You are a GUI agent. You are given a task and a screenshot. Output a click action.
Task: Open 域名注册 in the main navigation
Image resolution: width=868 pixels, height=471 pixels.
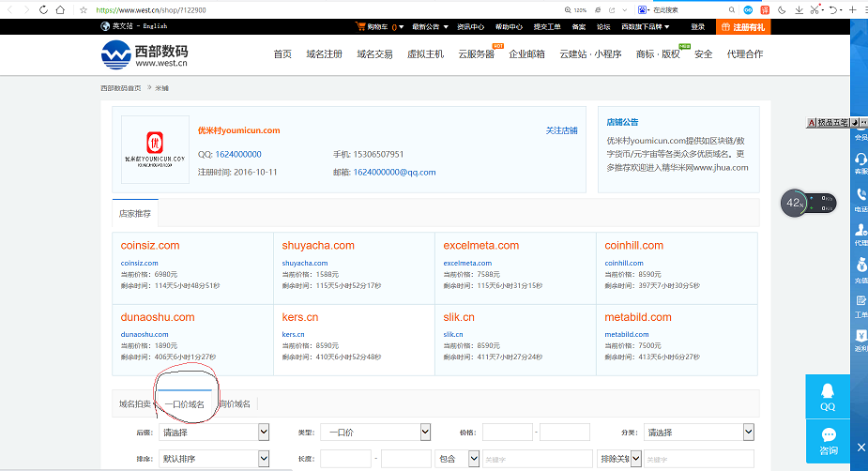(x=325, y=53)
